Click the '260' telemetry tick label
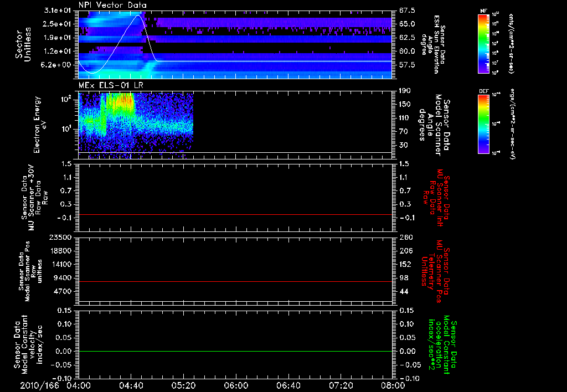This screenshot has height=392, width=567. pos(405,237)
